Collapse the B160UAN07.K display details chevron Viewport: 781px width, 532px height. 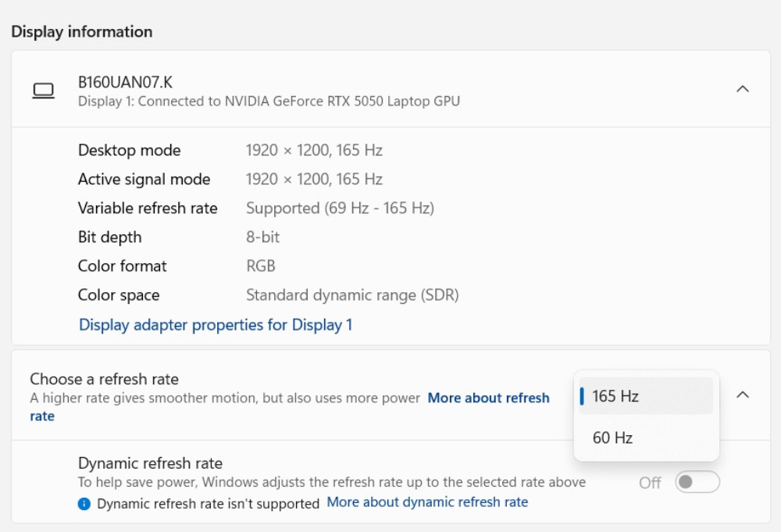(x=743, y=89)
